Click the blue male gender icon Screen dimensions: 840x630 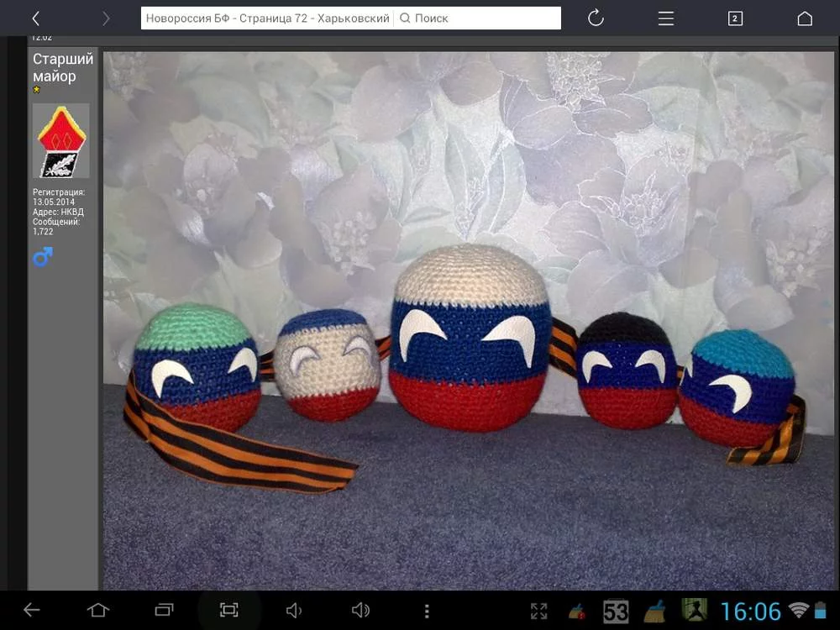(x=42, y=256)
